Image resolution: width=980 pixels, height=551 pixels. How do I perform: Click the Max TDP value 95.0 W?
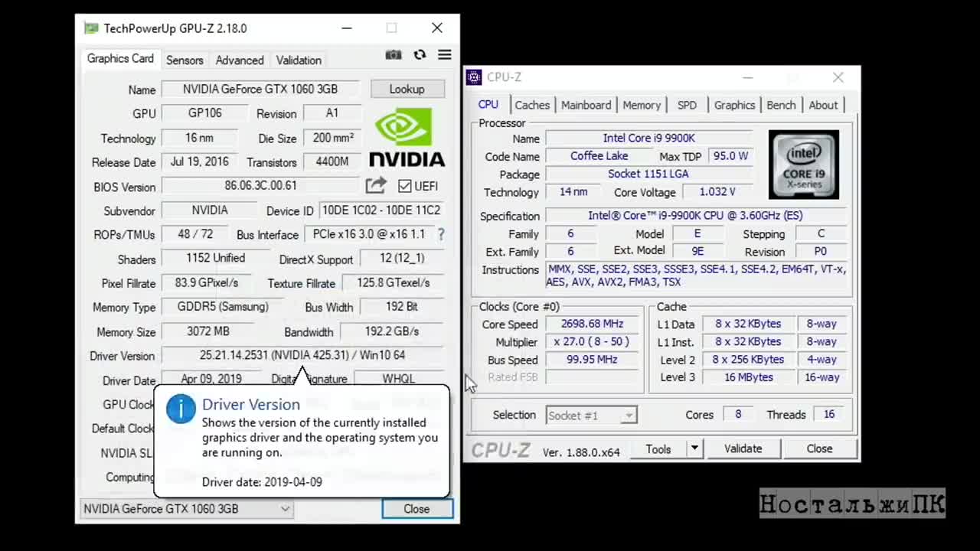click(x=730, y=156)
